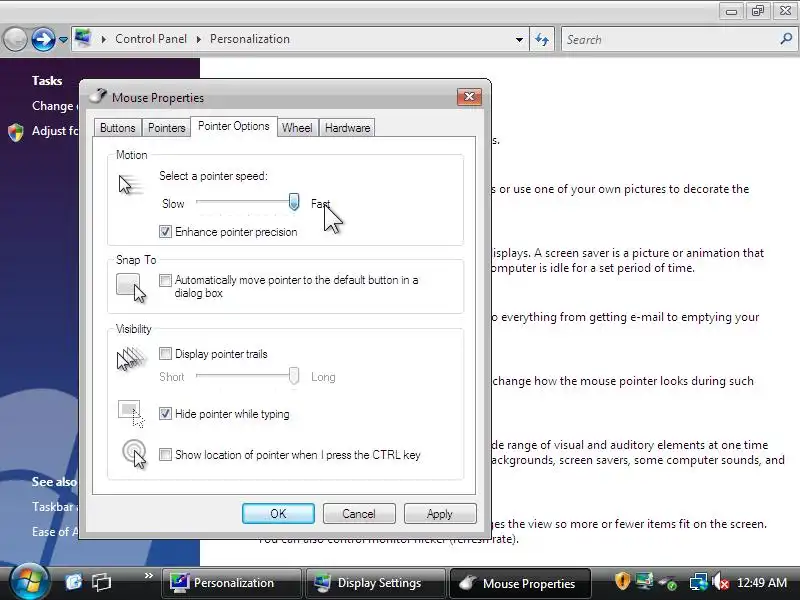
Task: Select the Pointer Options tab
Action: [x=234, y=126]
